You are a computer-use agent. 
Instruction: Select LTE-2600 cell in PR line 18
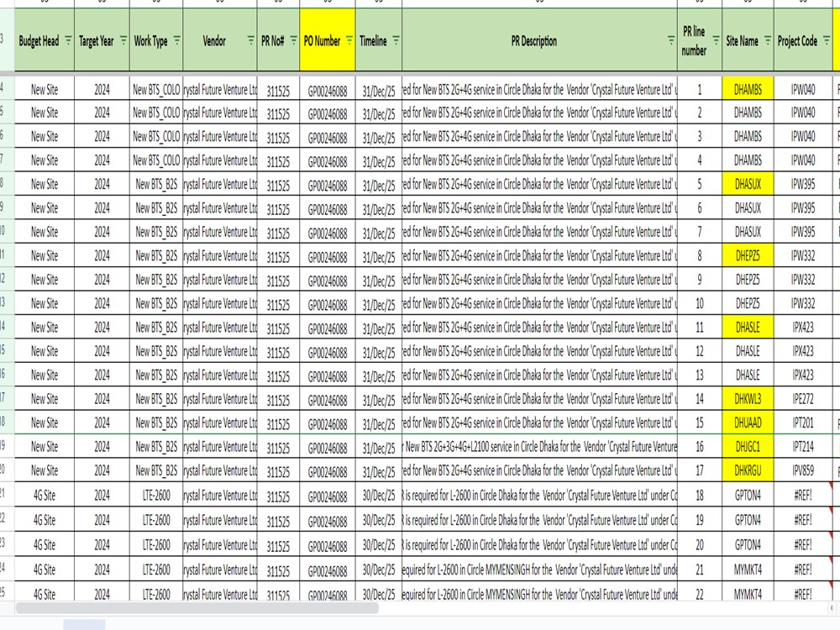pyautogui.click(x=156, y=495)
